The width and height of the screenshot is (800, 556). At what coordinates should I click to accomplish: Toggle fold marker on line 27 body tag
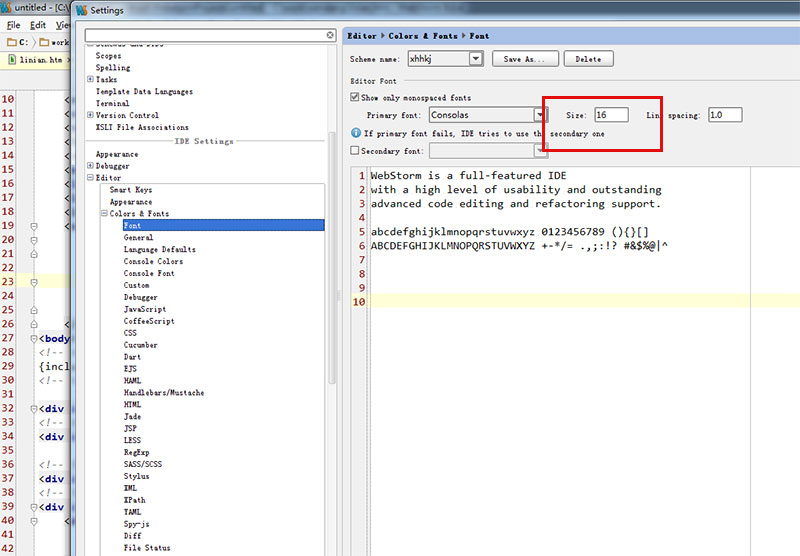34,338
